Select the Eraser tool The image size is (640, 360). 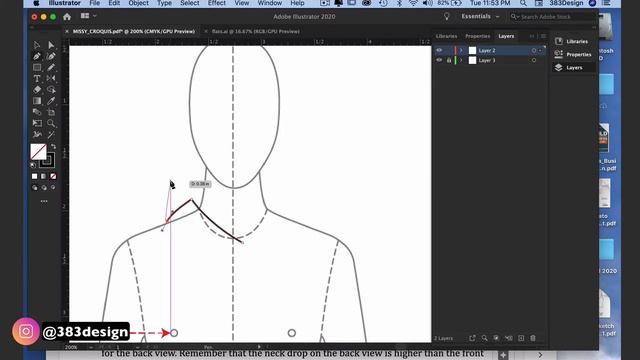click(37, 89)
